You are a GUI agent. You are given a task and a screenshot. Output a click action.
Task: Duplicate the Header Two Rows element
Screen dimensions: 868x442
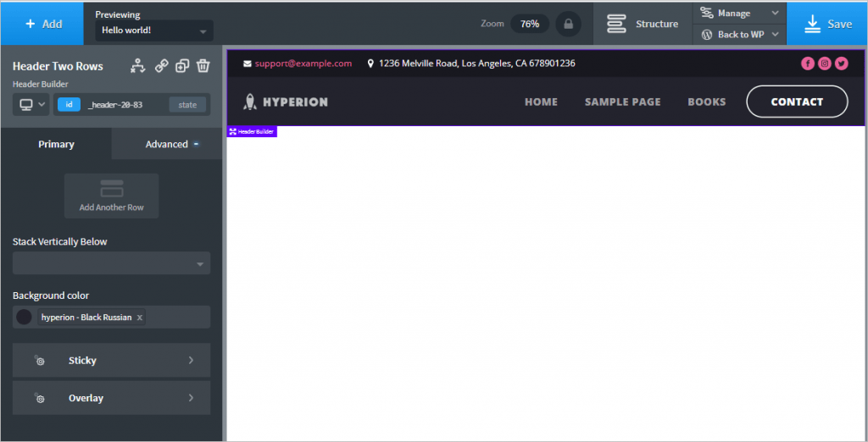coord(182,66)
